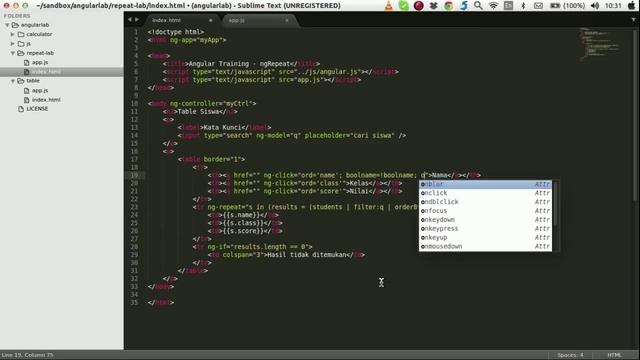Viewport: 640px width, 360px height.
Task: Close the index.html tab
Action: click(x=211, y=20)
